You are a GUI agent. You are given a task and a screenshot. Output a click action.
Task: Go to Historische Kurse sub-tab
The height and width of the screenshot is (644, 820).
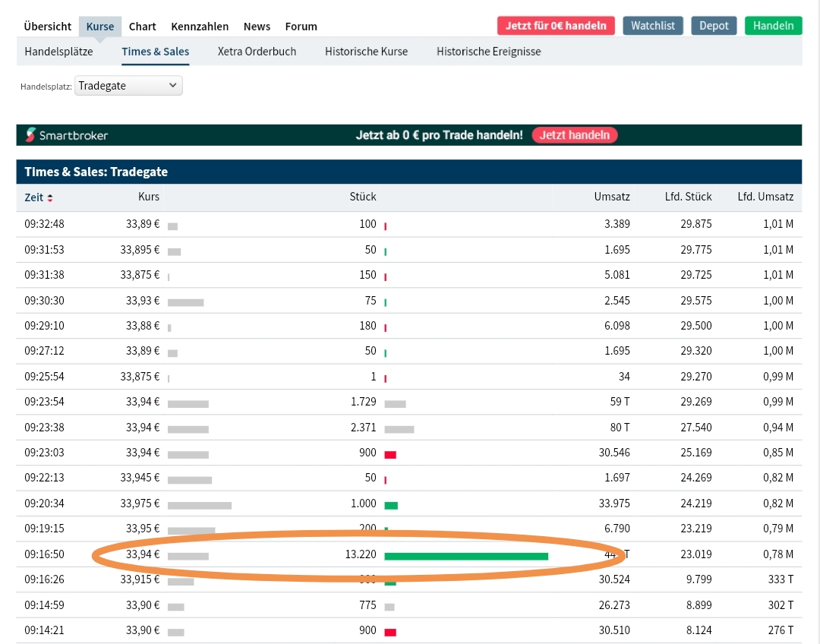coord(366,52)
